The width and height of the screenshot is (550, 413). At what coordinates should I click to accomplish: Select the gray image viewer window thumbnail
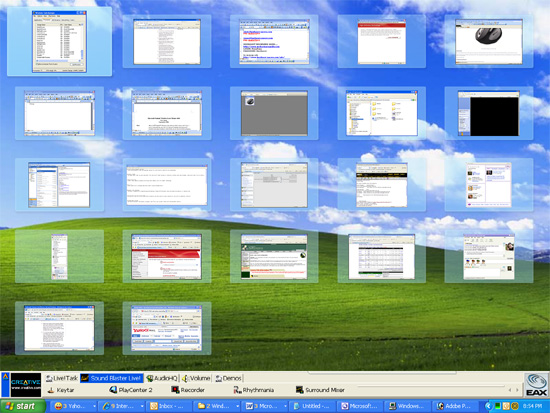274,113
